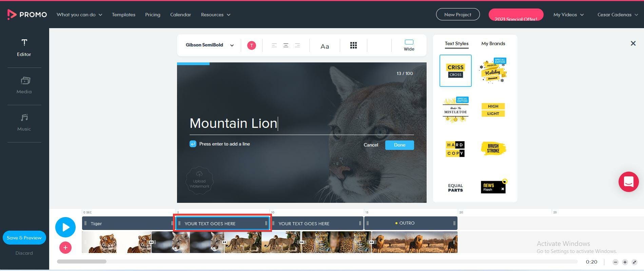Open the Gibson SemiBold font dropdown
This screenshot has width=644, height=271.
pos(210,45)
